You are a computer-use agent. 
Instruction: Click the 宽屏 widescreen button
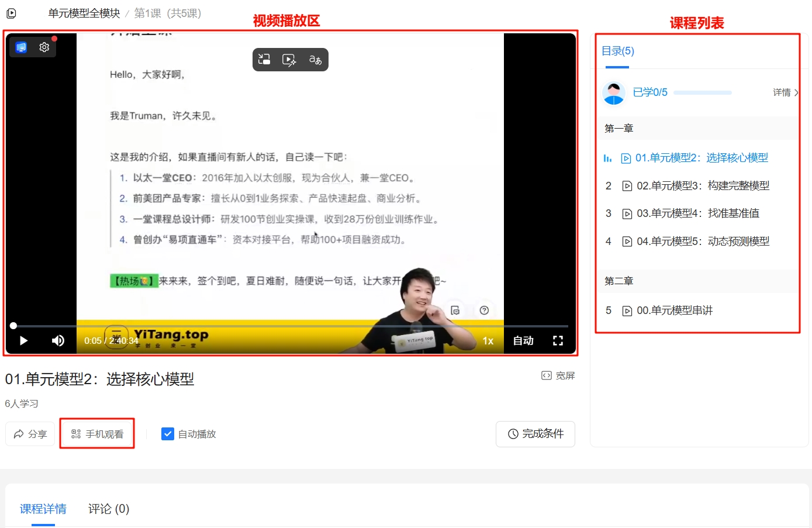pos(557,375)
